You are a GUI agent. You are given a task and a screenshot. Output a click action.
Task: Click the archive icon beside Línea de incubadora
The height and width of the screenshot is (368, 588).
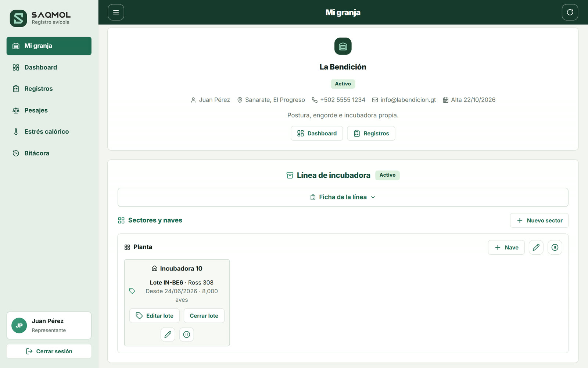(x=290, y=176)
